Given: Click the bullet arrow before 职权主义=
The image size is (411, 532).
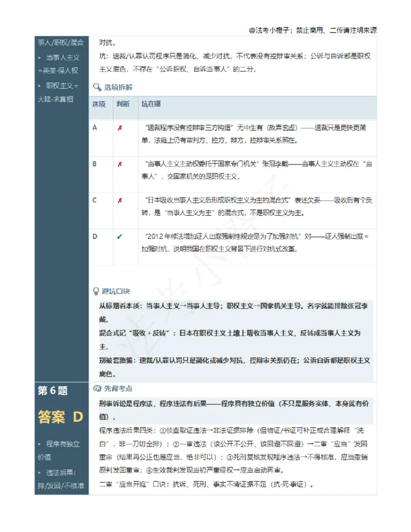Looking at the screenshot, I should [x=40, y=86].
